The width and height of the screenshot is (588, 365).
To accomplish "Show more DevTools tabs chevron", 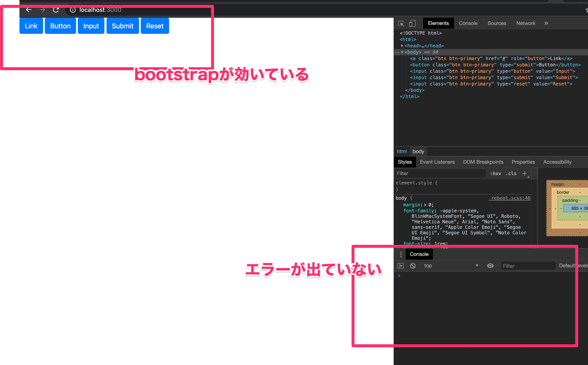I will click(x=546, y=23).
